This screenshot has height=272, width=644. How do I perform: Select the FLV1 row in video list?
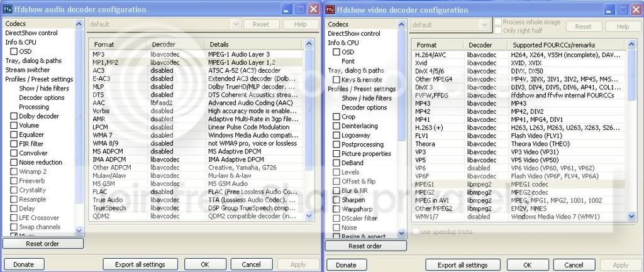point(519,136)
